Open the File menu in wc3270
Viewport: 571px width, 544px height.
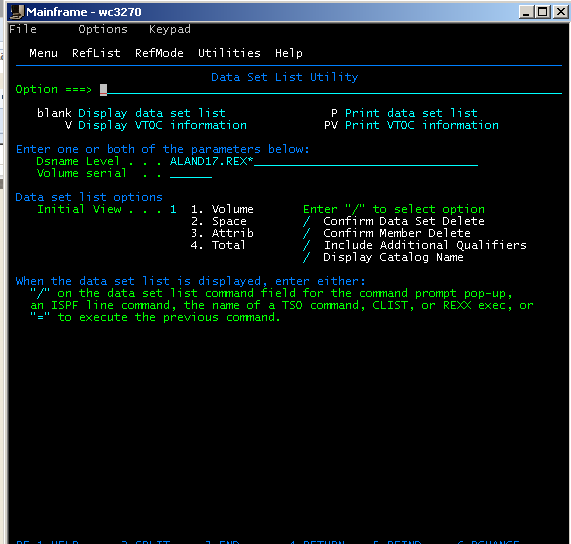tap(23, 29)
